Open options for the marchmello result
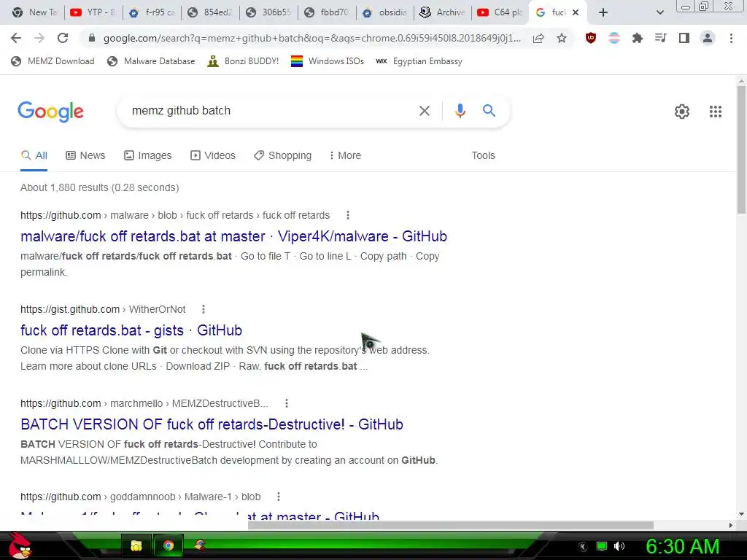 point(286,403)
